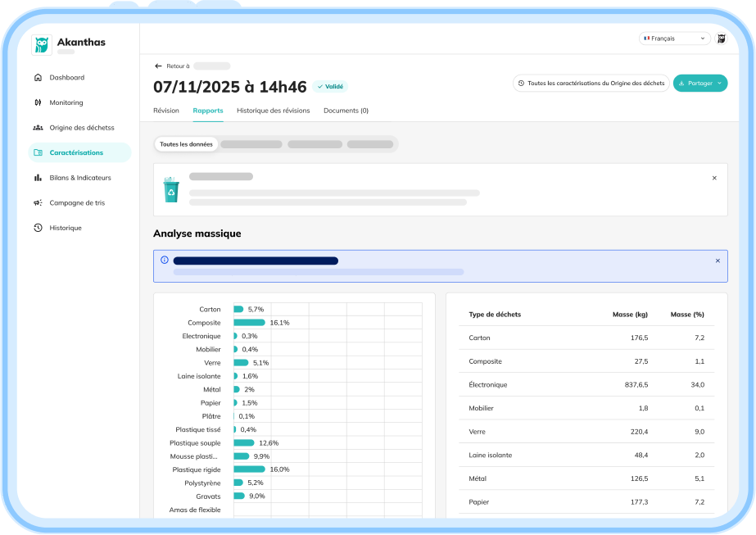Click the Historique clock icon

[38, 228]
